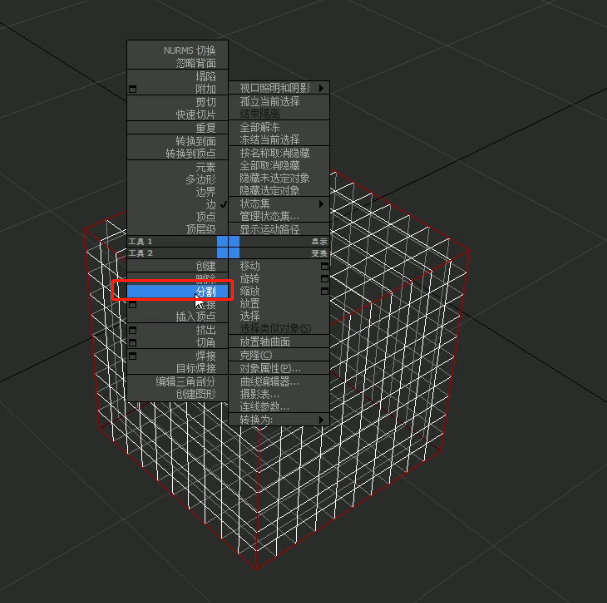Viewport: 607px width, 603px height.
Task: Open settings box beside 旋转 (Rotate)
Action: click(324, 279)
